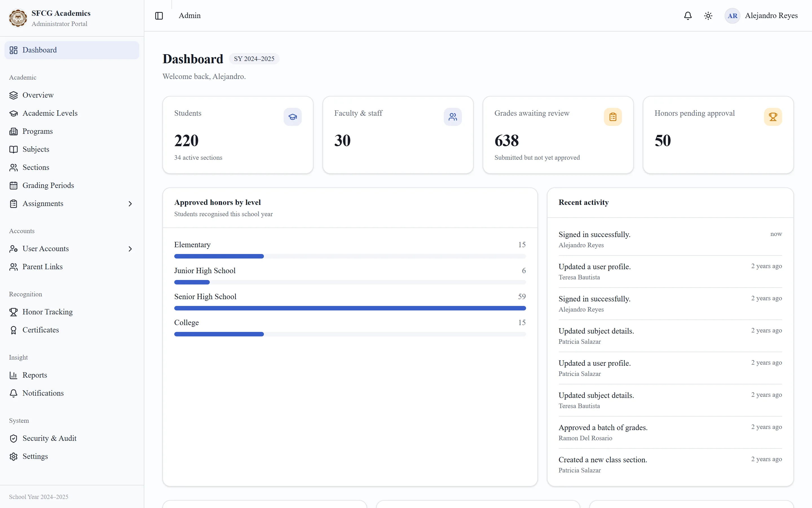Viewport: 812px width, 508px height.
Task: Click the Reports bar chart icon
Action: point(14,375)
